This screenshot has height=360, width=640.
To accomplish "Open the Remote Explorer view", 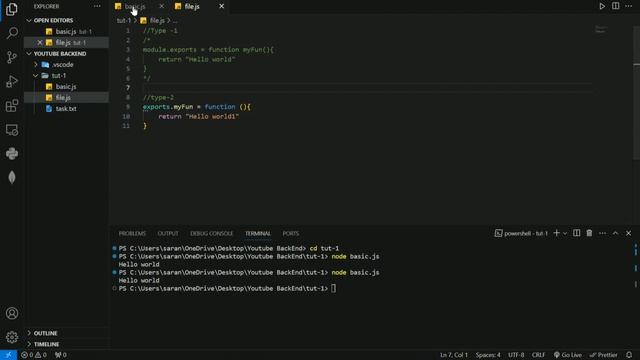I will [x=12, y=130].
